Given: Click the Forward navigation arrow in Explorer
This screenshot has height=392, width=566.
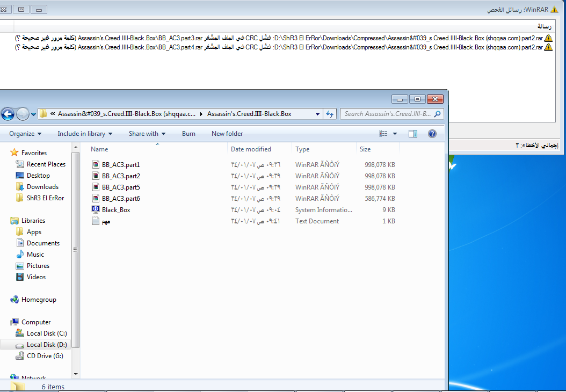Looking at the screenshot, I should (x=23, y=114).
